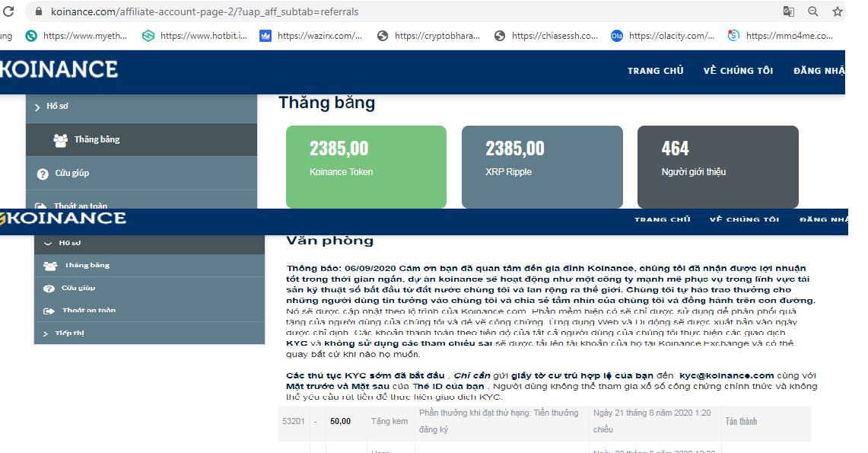868x453 pixels.
Task: Select VỀ CHÚNG TÔI in lower navigation bar
Action: click(x=744, y=219)
